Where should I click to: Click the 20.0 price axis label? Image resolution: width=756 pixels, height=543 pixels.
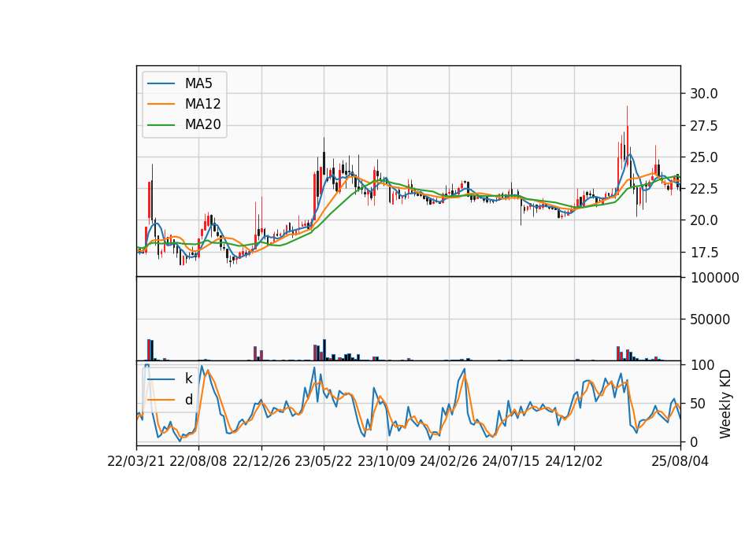[x=704, y=220]
